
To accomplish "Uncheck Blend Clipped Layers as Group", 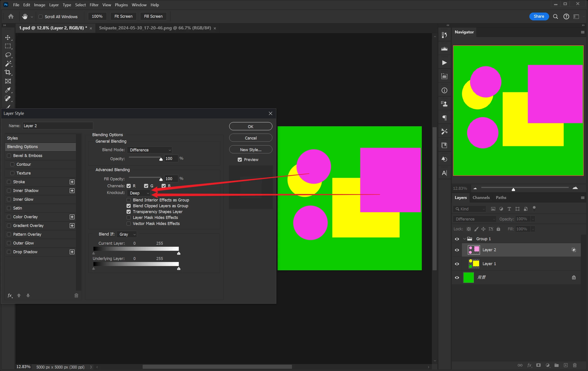I will click(129, 206).
